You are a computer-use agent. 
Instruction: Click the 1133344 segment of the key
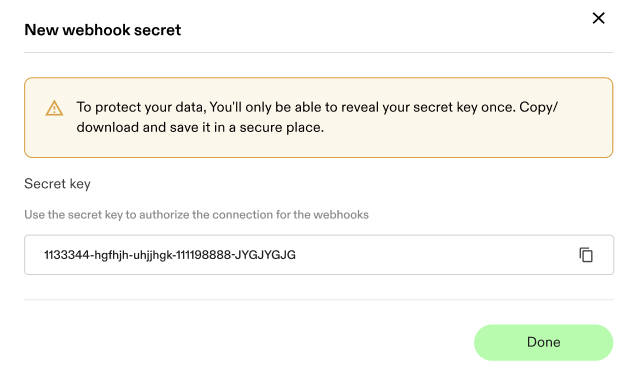tap(67, 255)
